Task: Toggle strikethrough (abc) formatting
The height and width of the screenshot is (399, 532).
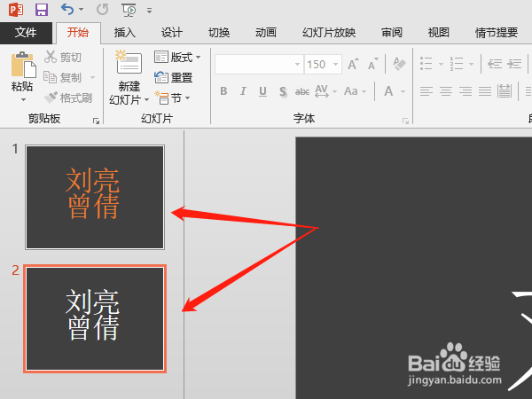Action: click(x=302, y=91)
